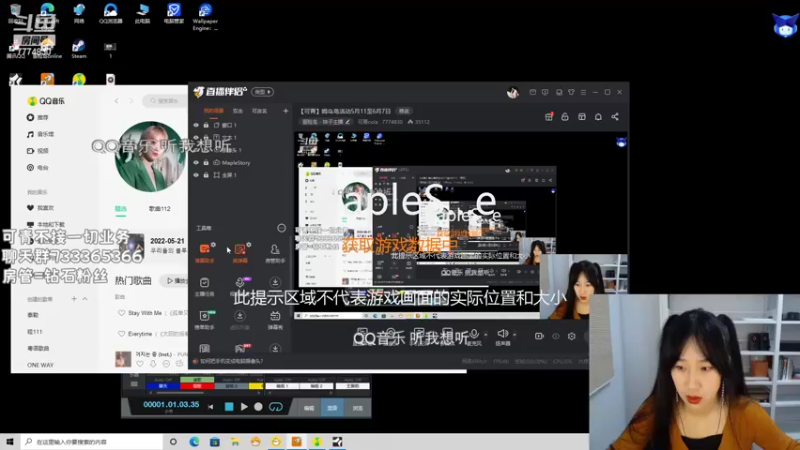Open Edge browser from the taskbar
Image resolution: width=800 pixels, height=450 pixels.
(194, 442)
